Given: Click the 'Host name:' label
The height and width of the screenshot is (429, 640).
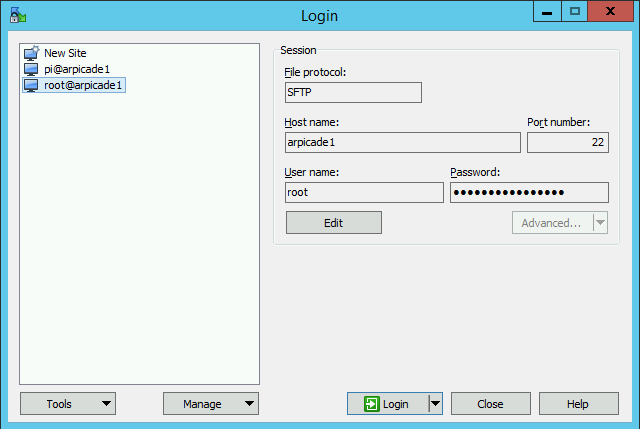Looking at the screenshot, I should coord(311,122).
